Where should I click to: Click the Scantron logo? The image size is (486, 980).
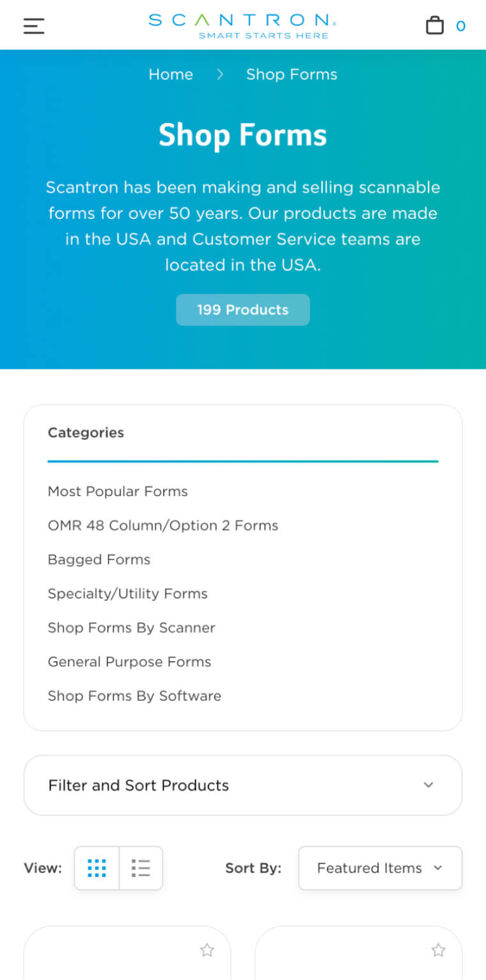click(x=242, y=26)
